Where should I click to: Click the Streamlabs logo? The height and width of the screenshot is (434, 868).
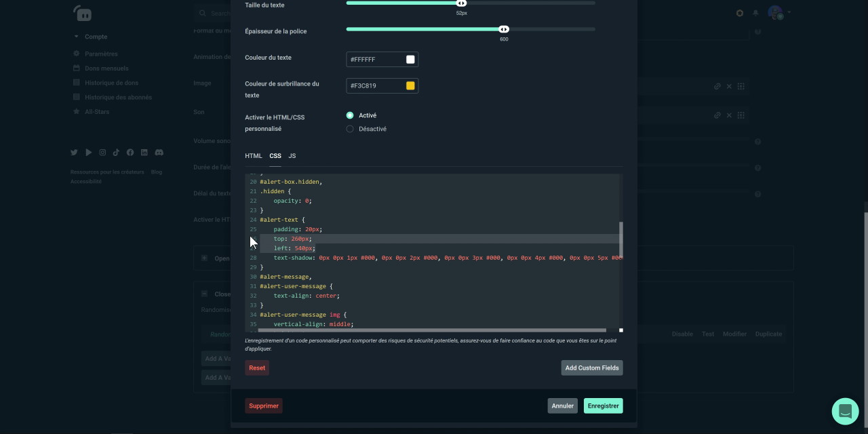(82, 13)
